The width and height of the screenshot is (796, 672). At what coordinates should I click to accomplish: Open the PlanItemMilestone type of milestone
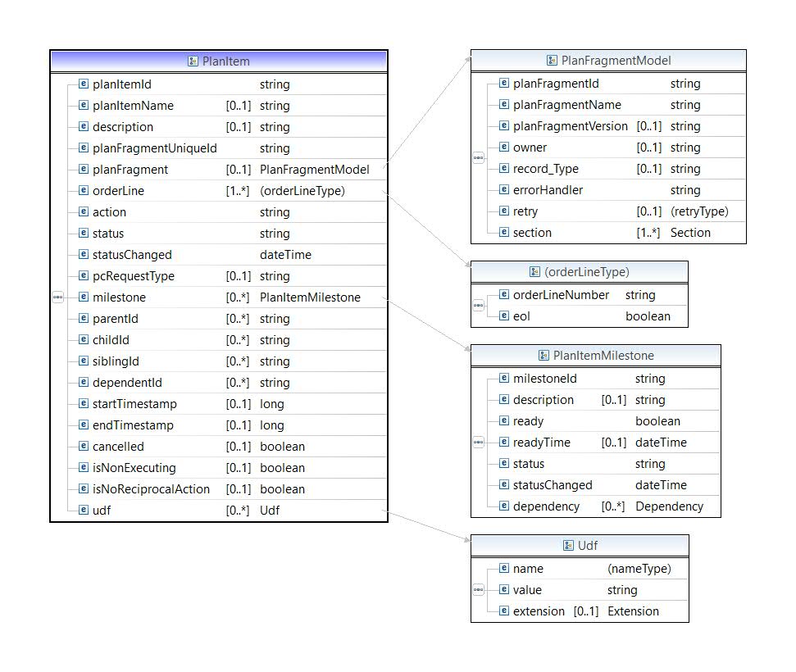[x=310, y=297]
